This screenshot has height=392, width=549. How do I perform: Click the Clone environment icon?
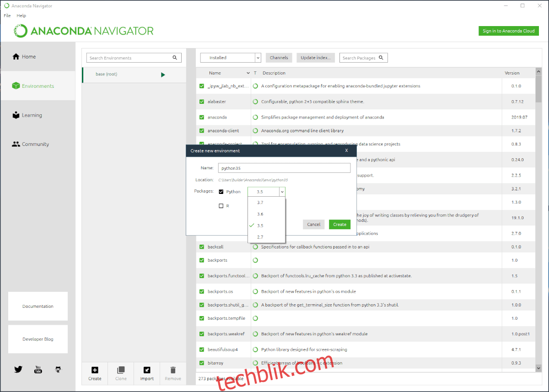click(121, 370)
